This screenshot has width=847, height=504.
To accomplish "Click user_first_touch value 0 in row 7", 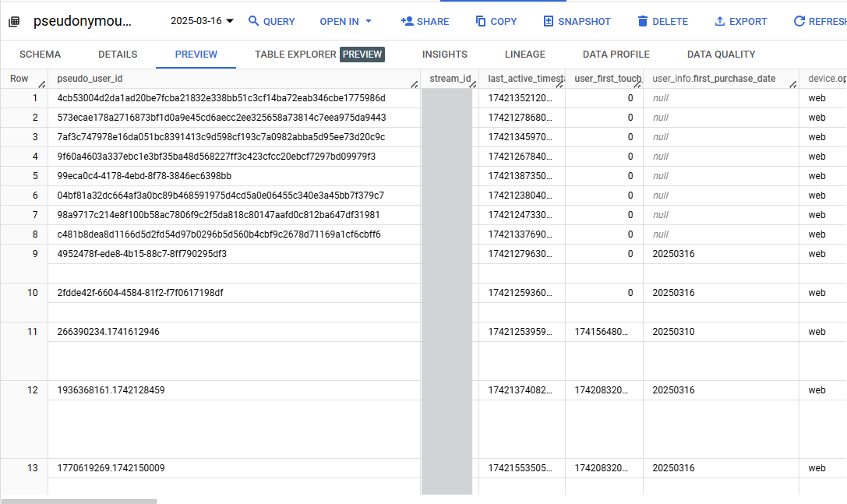I will (x=630, y=215).
